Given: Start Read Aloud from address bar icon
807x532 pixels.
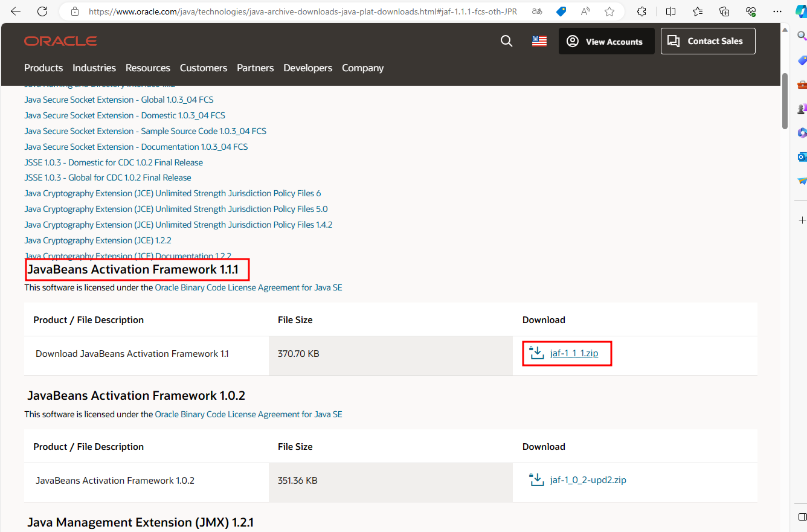Looking at the screenshot, I should click(x=585, y=11).
